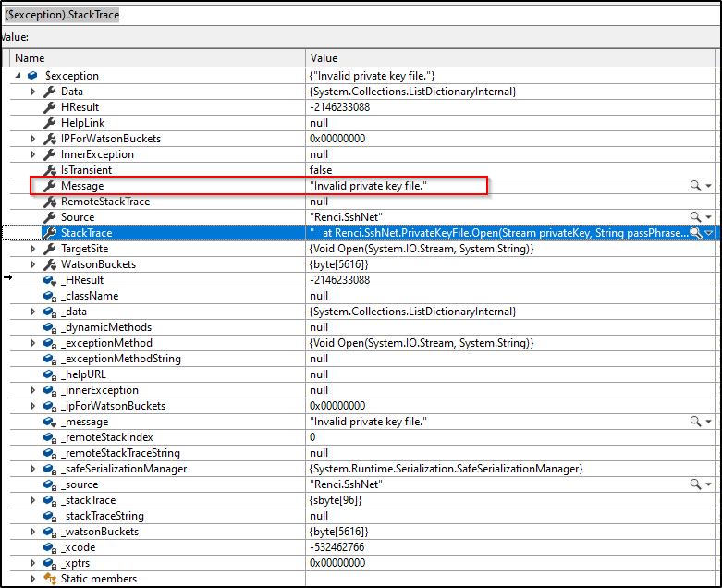Open text visualizer magnifier for Source

(x=695, y=217)
